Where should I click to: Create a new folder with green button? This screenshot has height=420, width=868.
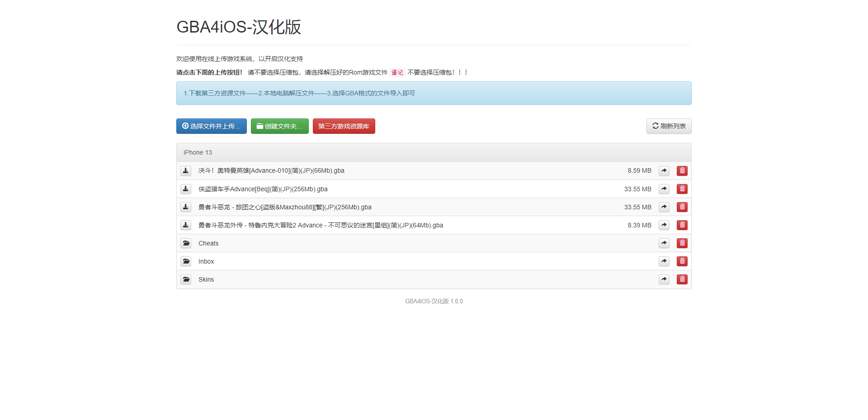coord(280,126)
